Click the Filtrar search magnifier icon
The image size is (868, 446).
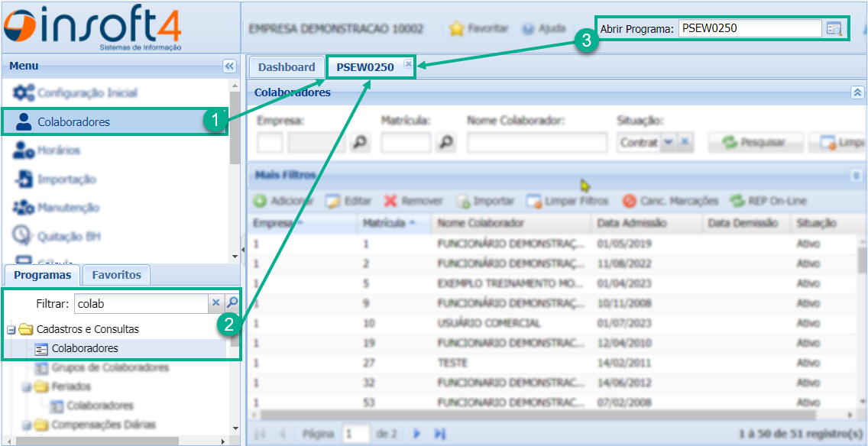[232, 303]
